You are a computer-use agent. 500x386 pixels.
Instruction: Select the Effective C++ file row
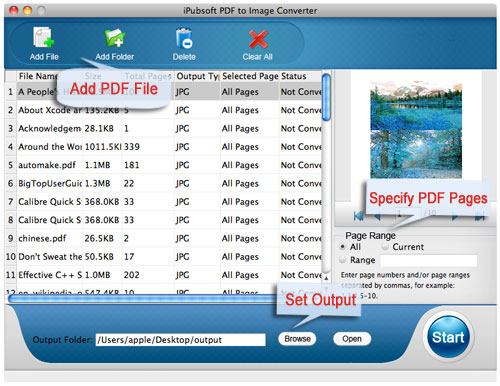[163, 275]
